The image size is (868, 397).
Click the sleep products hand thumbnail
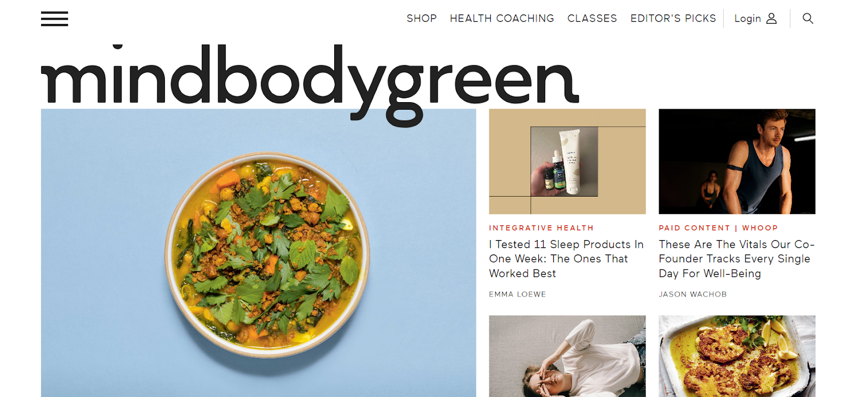click(x=567, y=161)
